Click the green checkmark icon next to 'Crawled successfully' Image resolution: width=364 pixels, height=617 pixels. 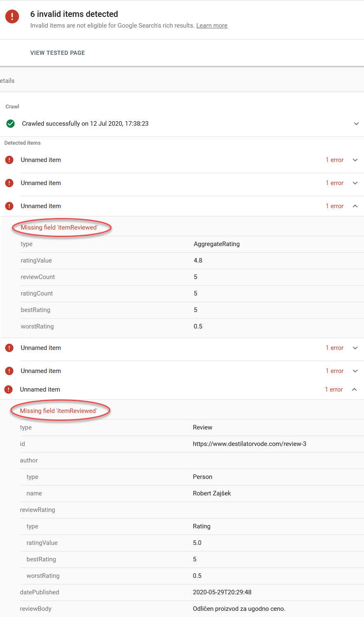click(11, 124)
